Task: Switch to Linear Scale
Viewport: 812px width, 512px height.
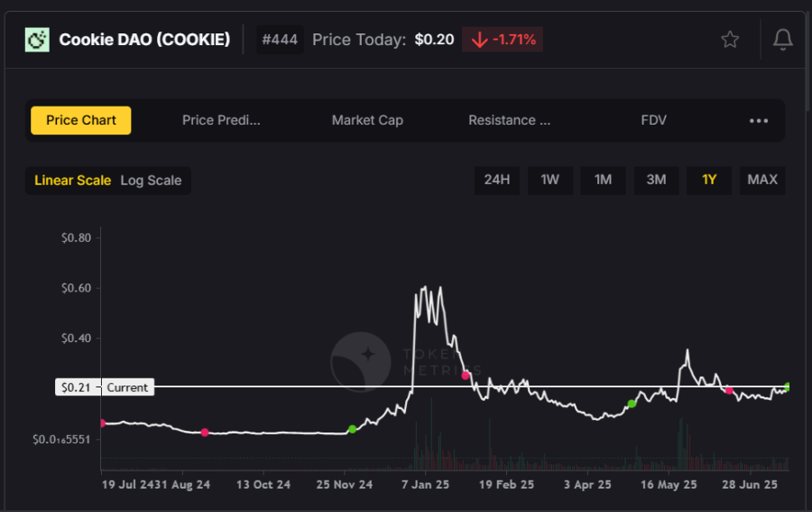Action: [72, 181]
